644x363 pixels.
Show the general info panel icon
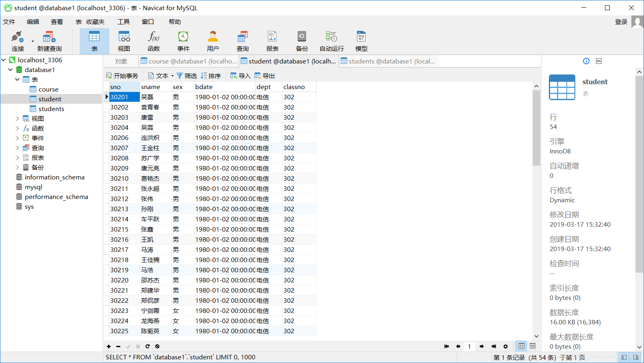(586, 61)
